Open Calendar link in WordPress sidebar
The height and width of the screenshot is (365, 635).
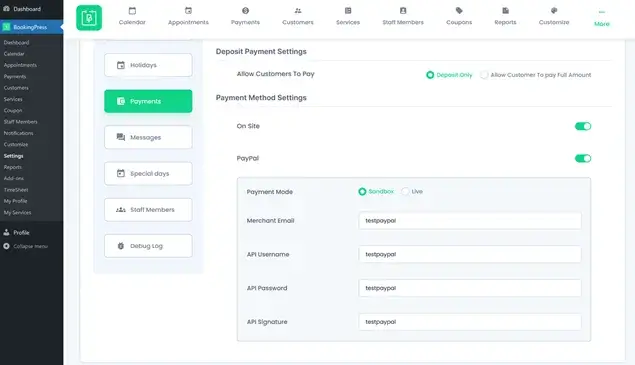14,54
